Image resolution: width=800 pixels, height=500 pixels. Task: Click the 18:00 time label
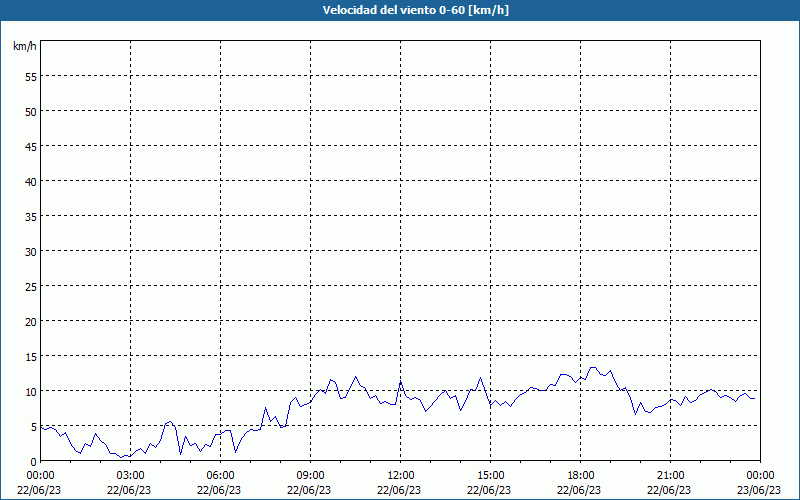pyautogui.click(x=581, y=476)
